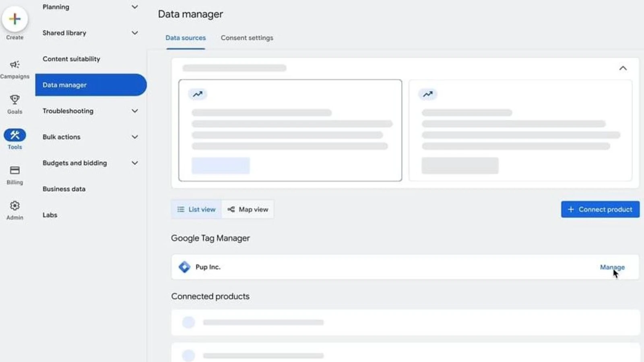Open the Planning menu label
The height and width of the screenshot is (362, 644).
pyautogui.click(x=56, y=7)
